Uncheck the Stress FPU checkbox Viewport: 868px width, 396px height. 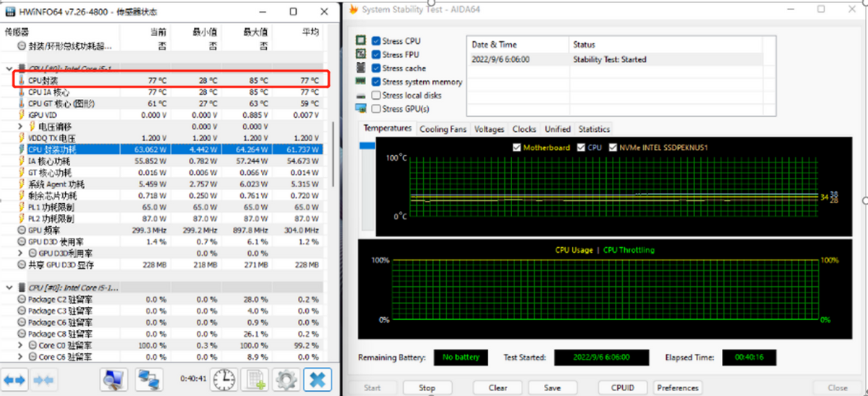click(376, 55)
